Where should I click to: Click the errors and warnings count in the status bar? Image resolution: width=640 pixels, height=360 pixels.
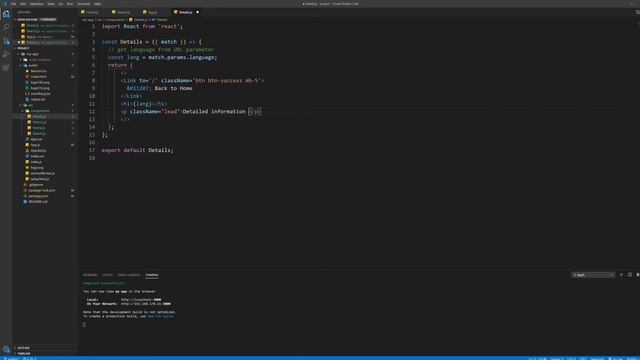tap(30, 358)
